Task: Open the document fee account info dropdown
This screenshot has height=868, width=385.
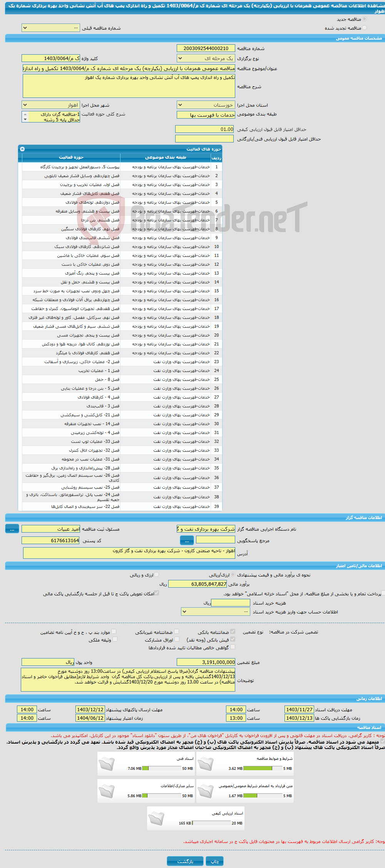Action: click(216, 612)
